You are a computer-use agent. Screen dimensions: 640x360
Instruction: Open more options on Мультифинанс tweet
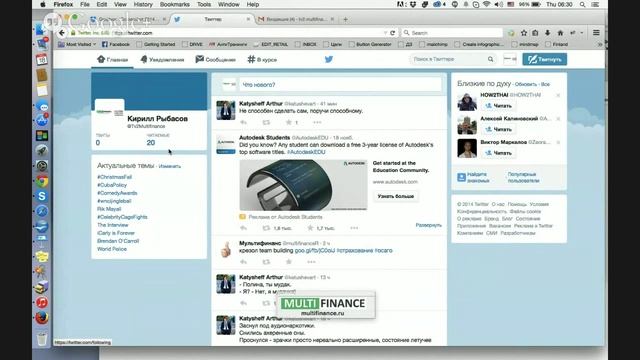coord(311,262)
